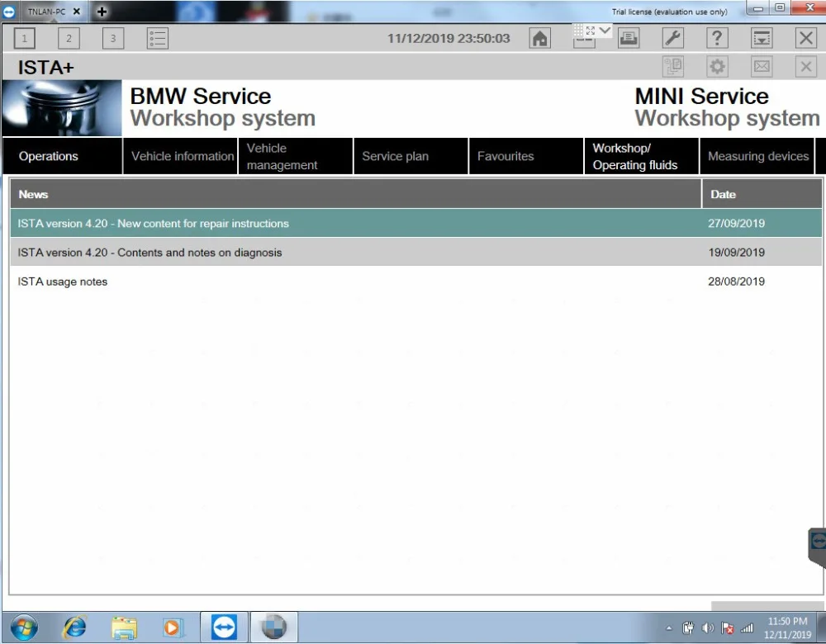Select the numbered button 3
The height and width of the screenshot is (644, 826).
[112, 39]
